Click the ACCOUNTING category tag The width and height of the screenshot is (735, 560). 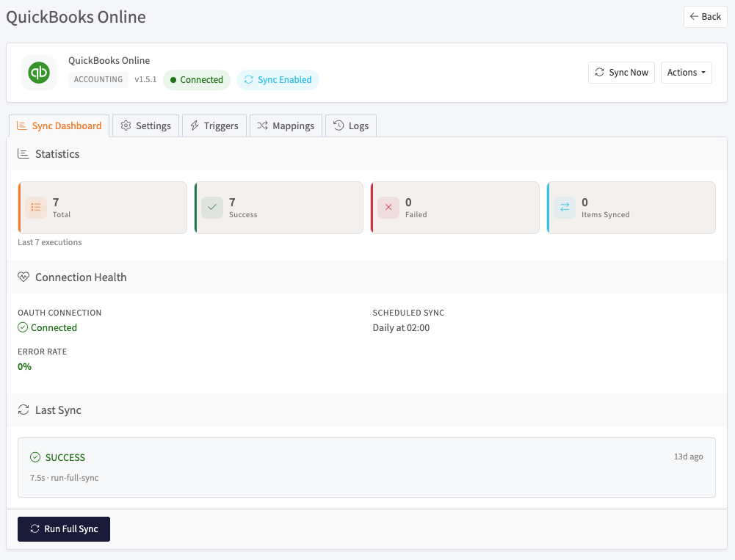[98, 80]
